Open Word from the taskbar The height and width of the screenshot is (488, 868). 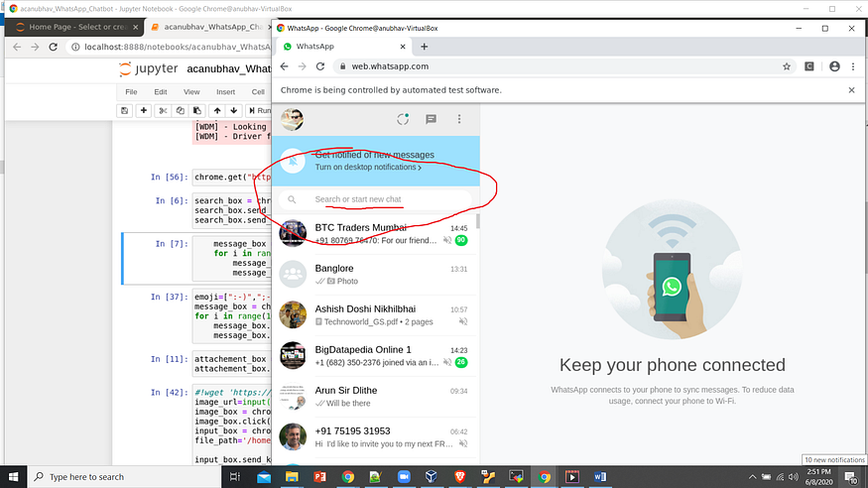click(600, 476)
